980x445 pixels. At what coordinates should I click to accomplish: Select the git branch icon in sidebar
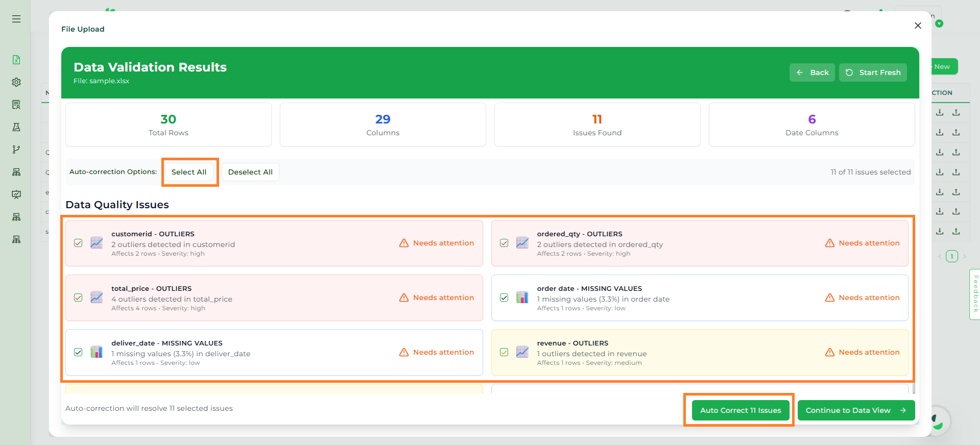tap(16, 150)
